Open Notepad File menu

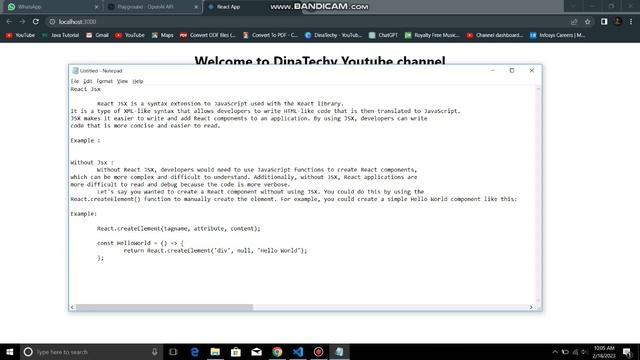[x=75, y=81]
